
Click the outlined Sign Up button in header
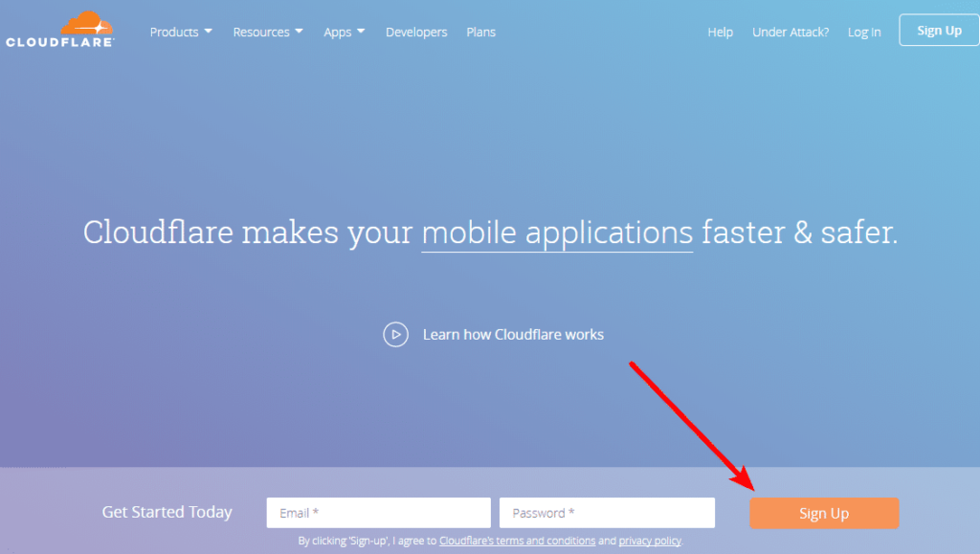[x=939, y=30]
